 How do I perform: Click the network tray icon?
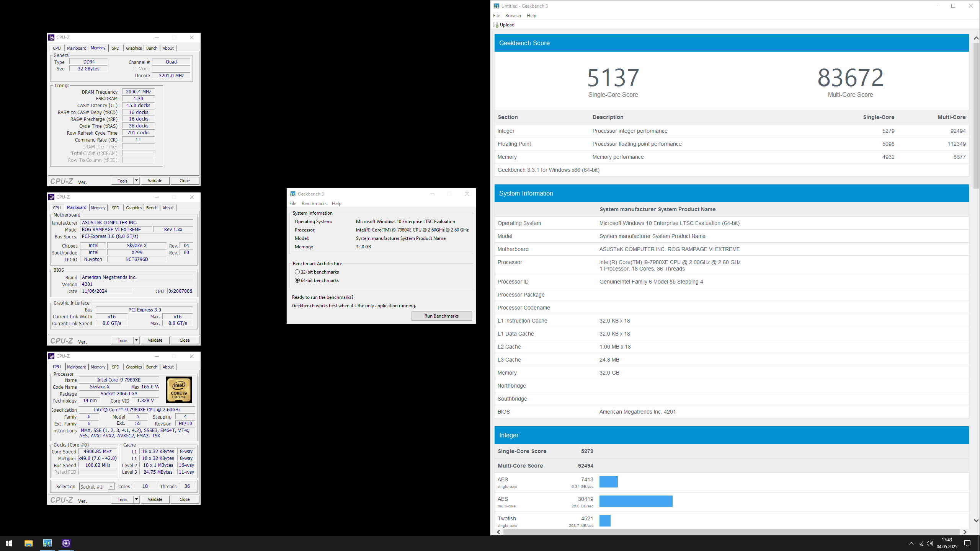921,544
